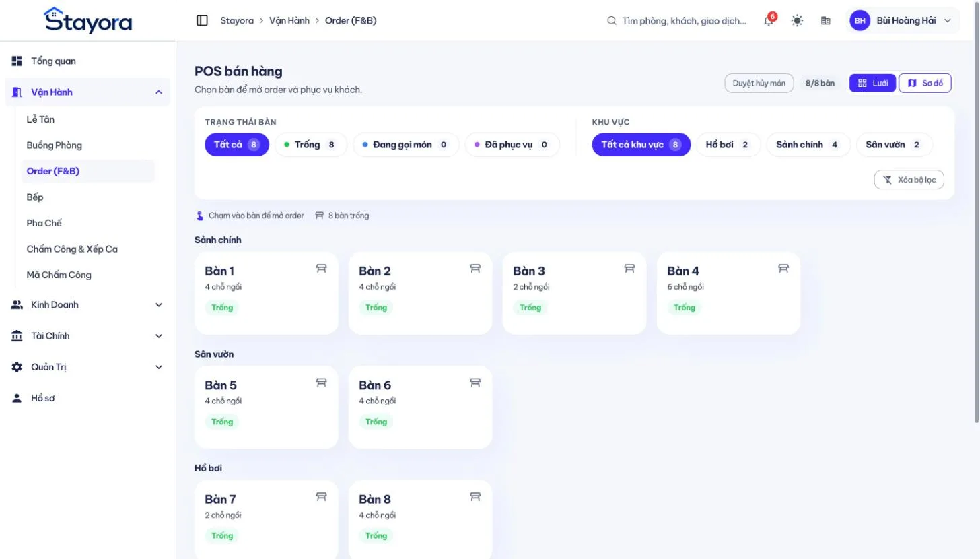Click table icon on Bàn 6 card

[475, 383]
